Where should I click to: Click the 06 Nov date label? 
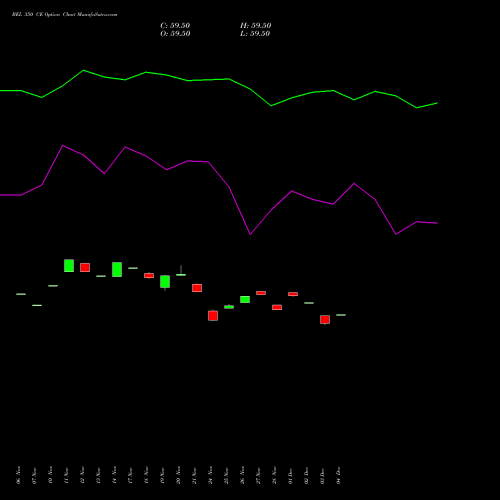point(18,475)
